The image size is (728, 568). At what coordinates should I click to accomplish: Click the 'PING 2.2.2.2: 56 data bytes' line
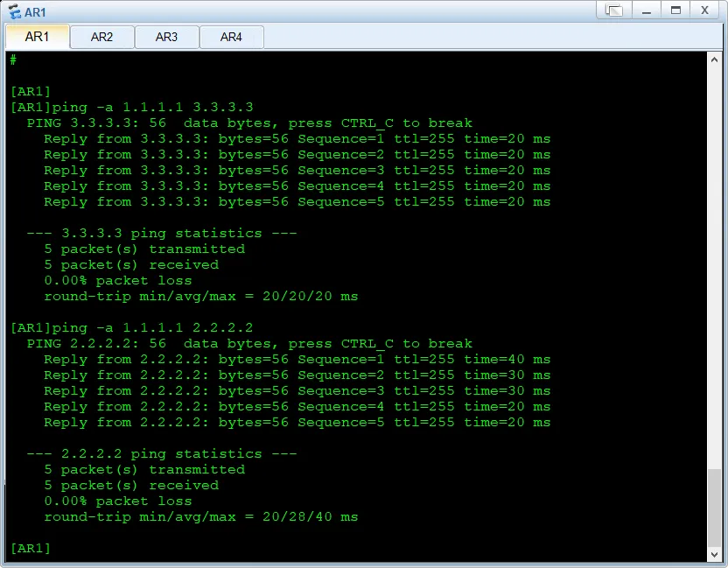point(249,344)
